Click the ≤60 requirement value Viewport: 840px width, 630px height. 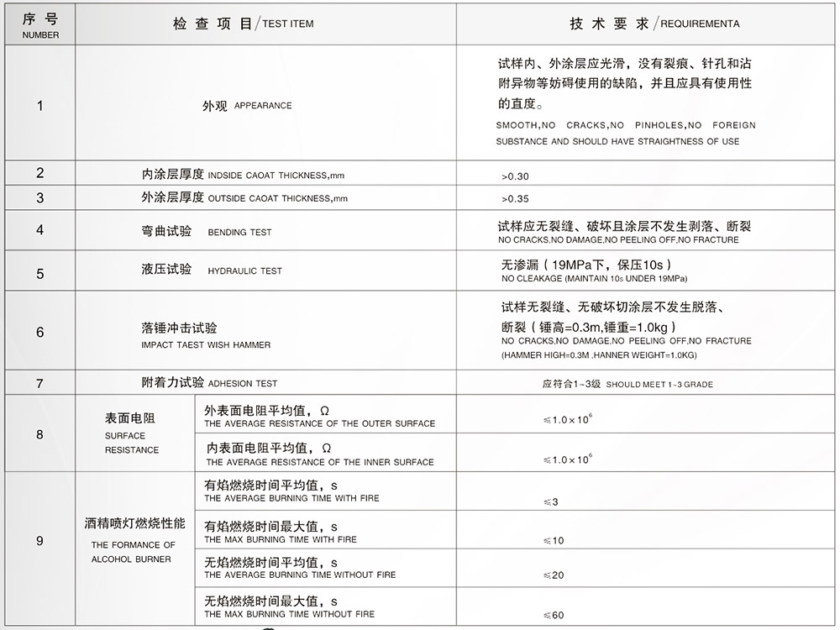pyautogui.click(x=554, y=616)
